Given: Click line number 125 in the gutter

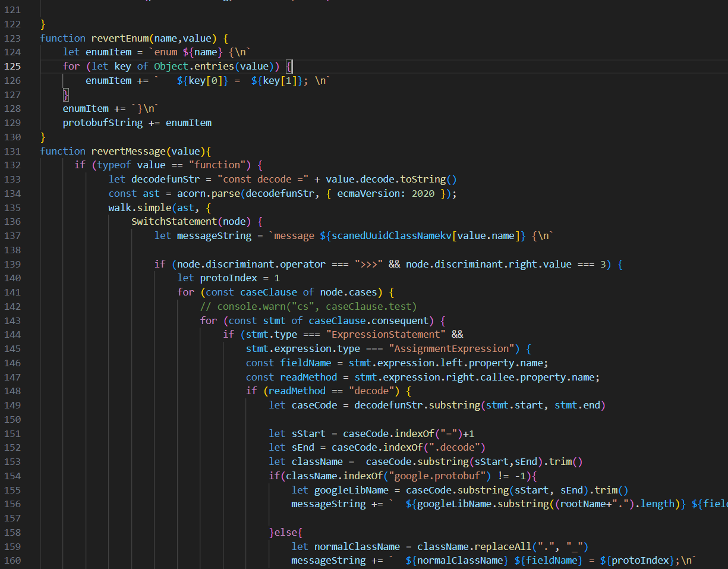Looking at the screenshot, I should click(12, 66).
